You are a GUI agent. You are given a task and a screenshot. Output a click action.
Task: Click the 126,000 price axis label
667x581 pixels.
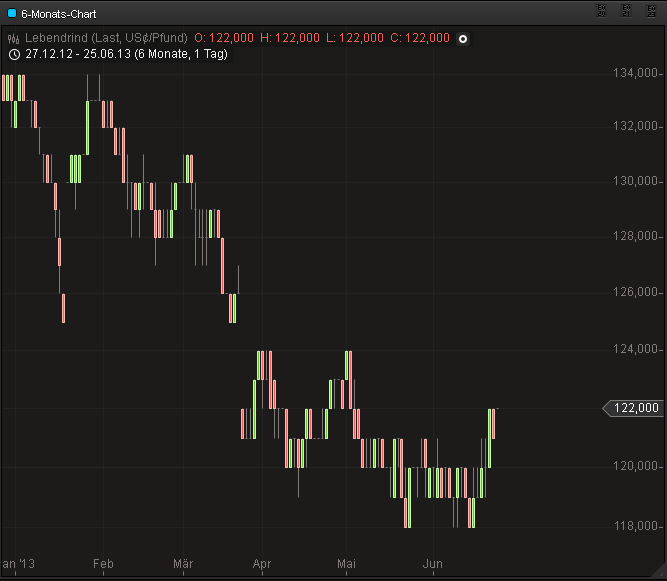639,293
